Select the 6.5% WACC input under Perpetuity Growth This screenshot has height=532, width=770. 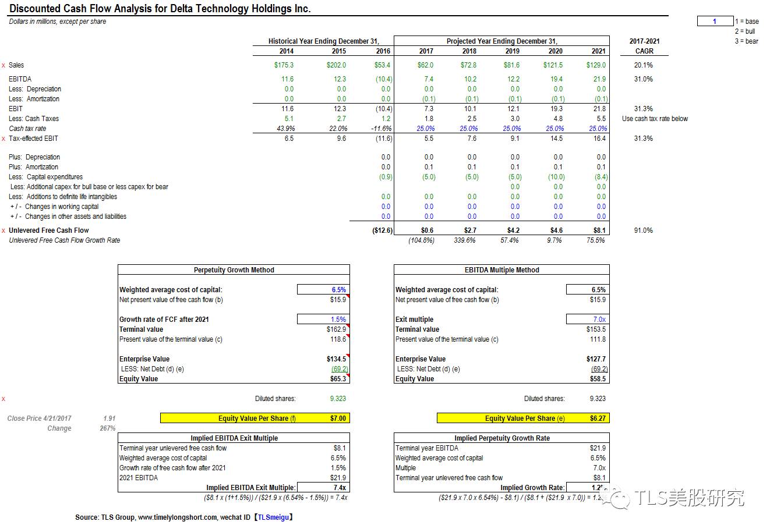[x=323, y=289]
